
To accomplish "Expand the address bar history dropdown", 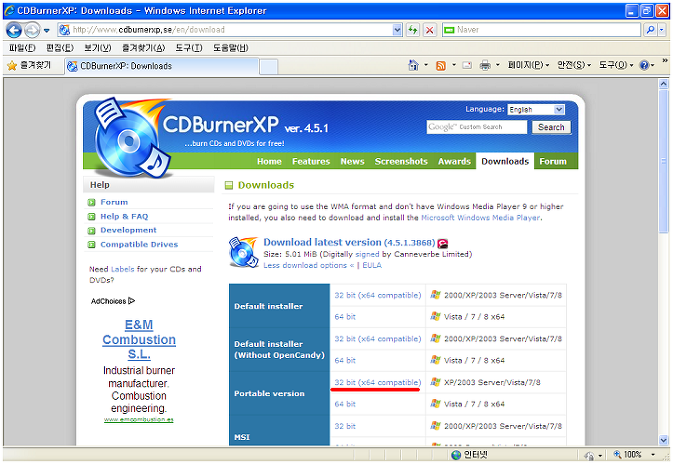I will point(397,30).
